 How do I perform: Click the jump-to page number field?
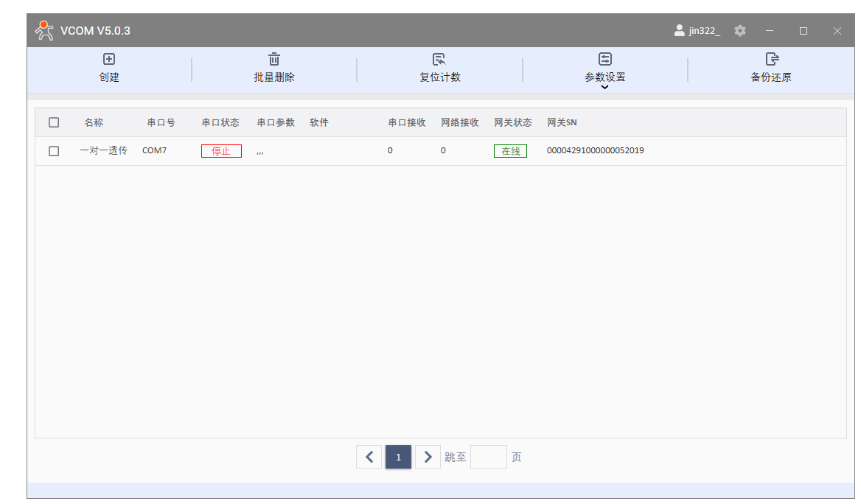(488, 457)
